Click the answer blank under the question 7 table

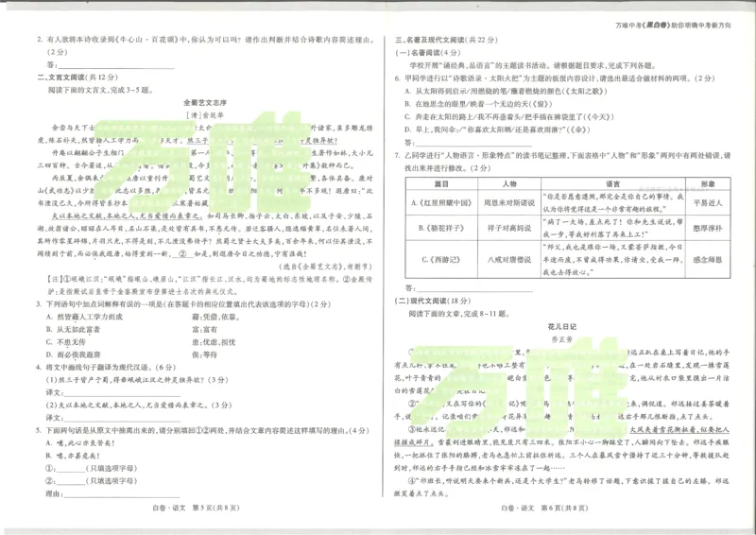474,288
